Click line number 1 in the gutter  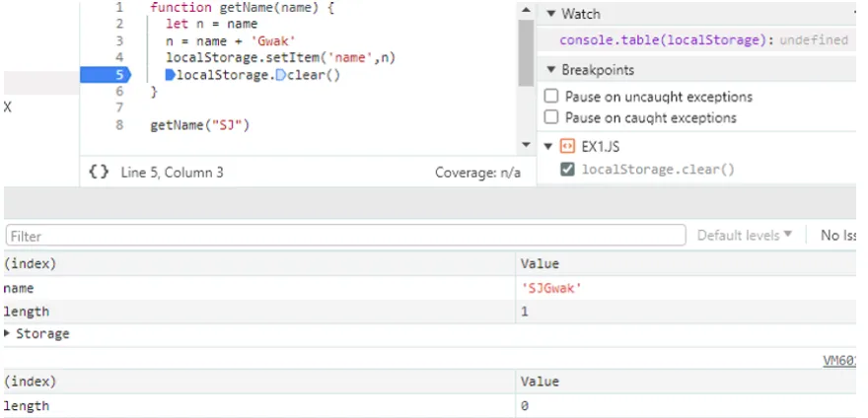pyautogui.click(x=119, y=8)
